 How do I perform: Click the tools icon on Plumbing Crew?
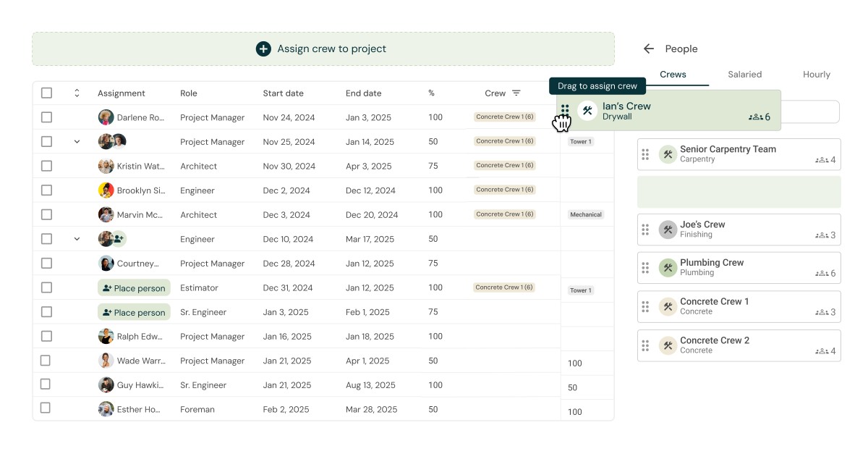(x=668, y=268)
